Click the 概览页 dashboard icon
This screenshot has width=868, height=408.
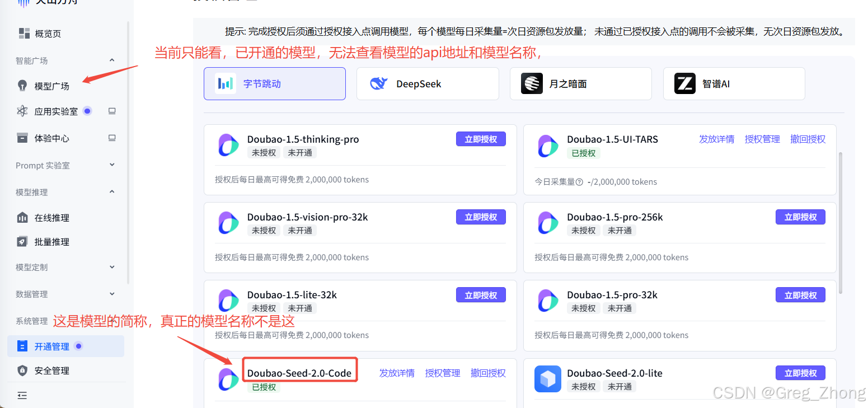24,33
